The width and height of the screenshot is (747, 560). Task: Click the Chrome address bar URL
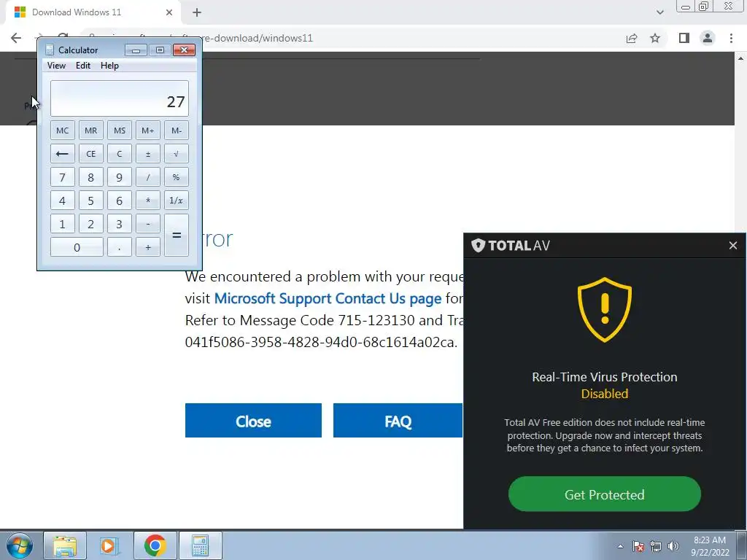click(259, 38)
